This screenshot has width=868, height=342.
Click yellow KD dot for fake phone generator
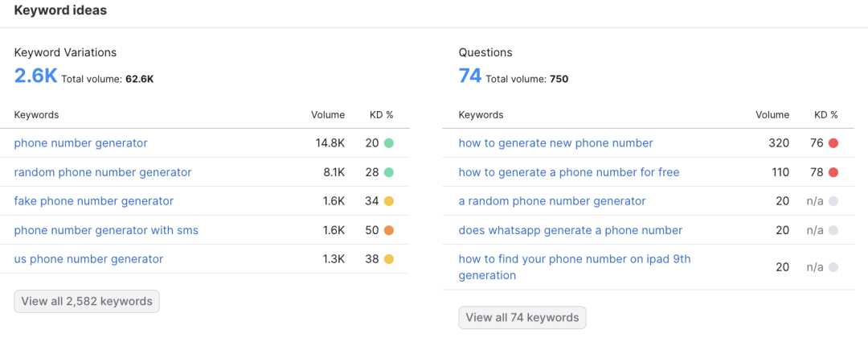coord(388,201)
